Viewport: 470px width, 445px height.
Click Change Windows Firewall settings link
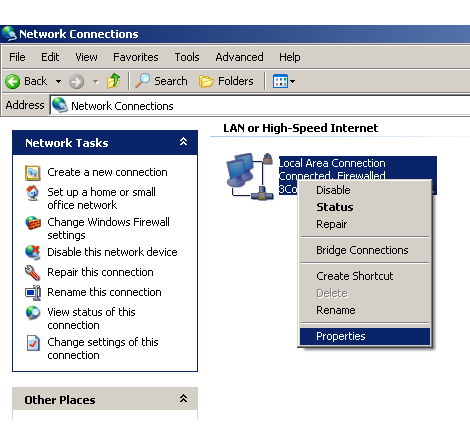coord(108,228)
